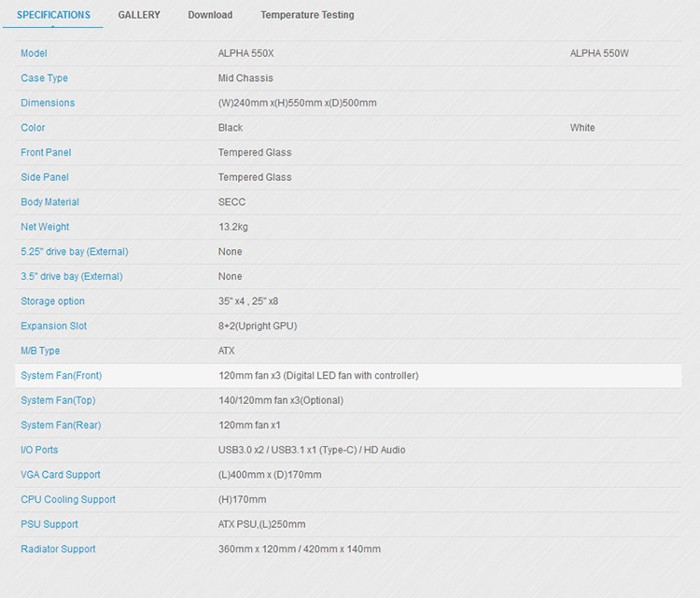The image size is (700, 598).
Task: Click the I/O Ports label
Action: tap(39, 450)
